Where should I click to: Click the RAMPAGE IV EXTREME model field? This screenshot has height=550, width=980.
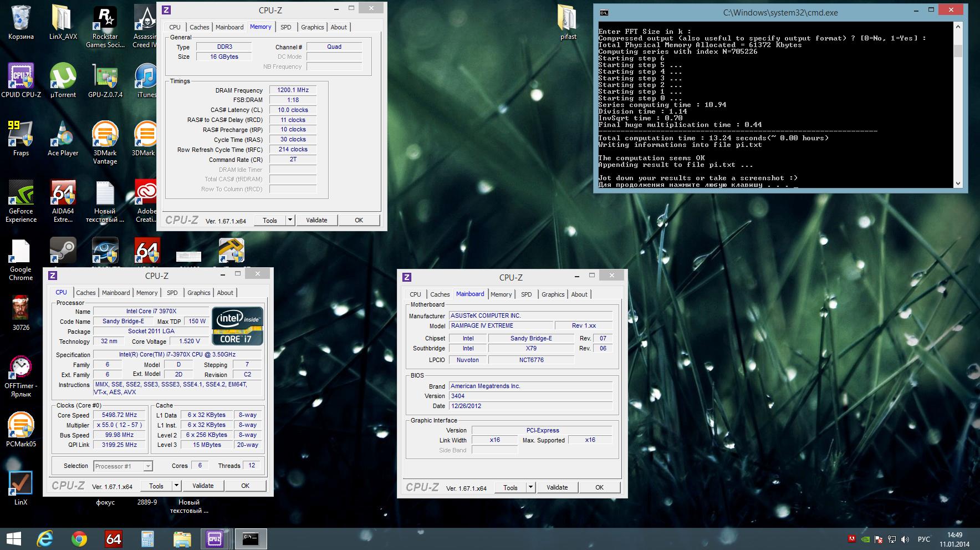(x=501, y=325)
